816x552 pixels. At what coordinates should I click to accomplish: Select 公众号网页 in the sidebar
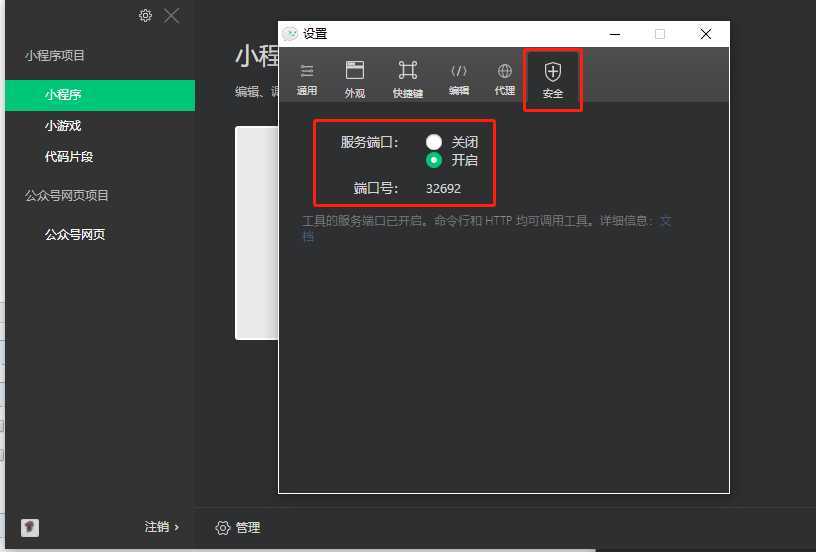[75, 235]
